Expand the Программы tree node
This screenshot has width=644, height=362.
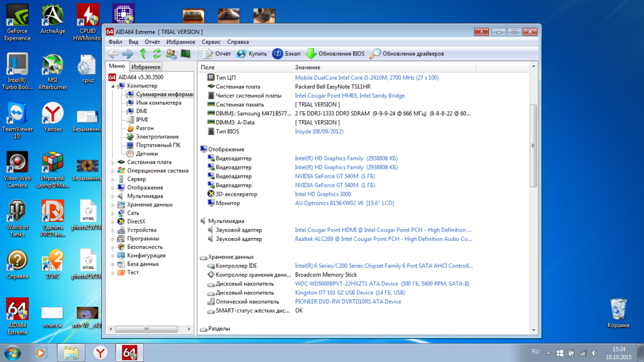pyautogui.click(x=113, y=239)
